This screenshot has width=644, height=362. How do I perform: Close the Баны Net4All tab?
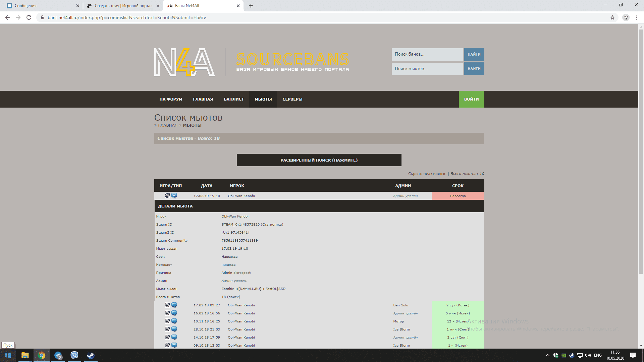pyautogui.click(x=238, y=6)
